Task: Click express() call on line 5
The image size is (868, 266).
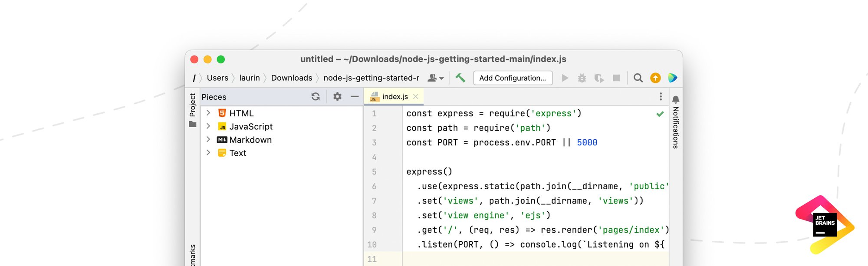Action: [429, 172]
